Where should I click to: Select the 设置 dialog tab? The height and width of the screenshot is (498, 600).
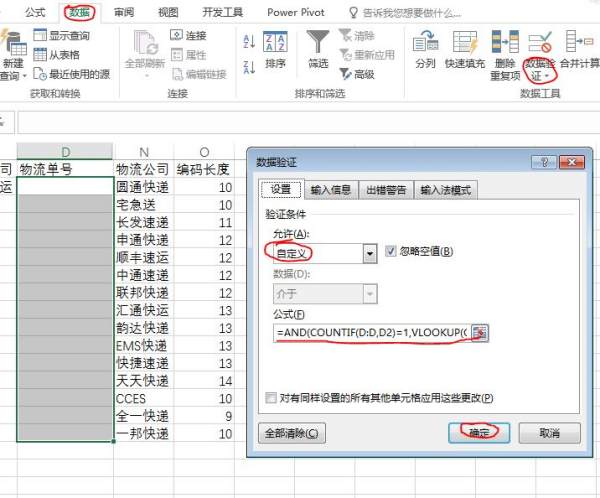pyautogui.click(x=281, y=189)
